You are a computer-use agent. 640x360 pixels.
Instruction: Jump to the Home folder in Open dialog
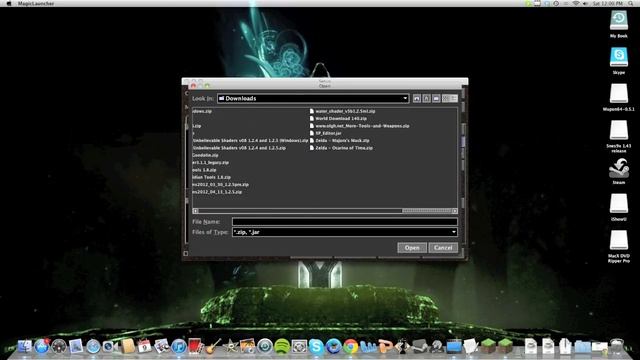click(427, 98)
